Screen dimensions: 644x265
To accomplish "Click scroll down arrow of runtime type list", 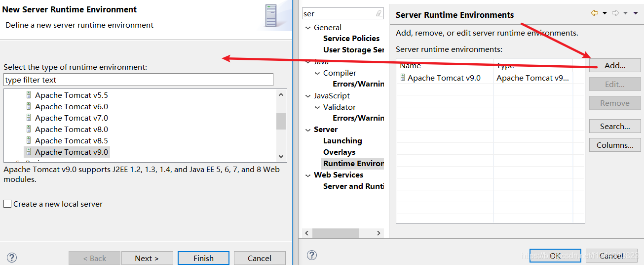I will point(281,156).
